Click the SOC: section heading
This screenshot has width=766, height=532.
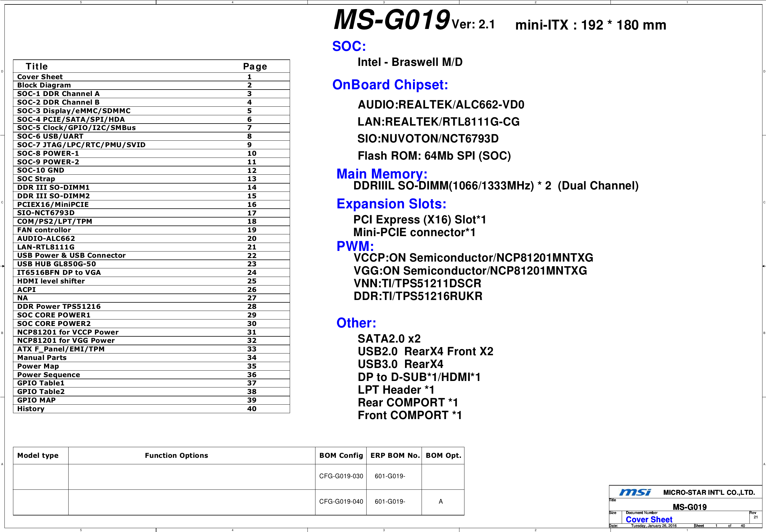click(x=349, y=46)
